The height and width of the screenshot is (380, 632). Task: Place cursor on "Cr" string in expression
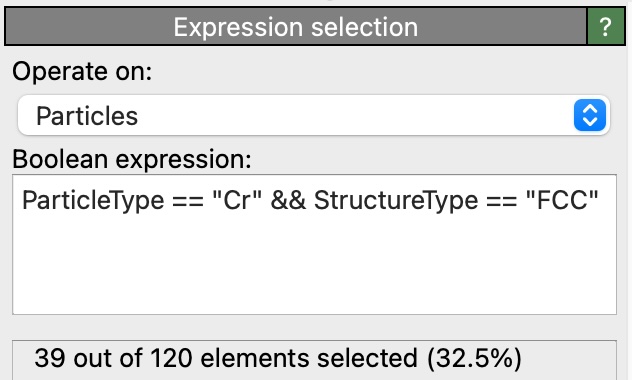(237, 200)
